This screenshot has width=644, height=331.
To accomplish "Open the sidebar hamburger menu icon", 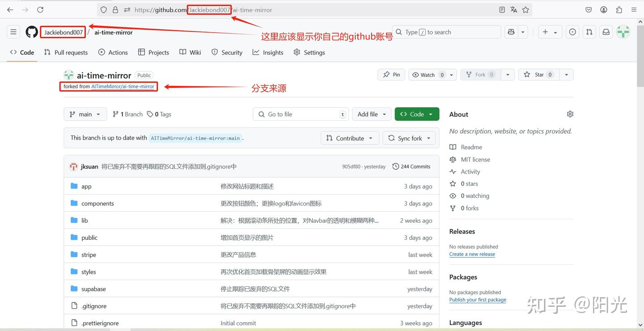I will [13, 31].
